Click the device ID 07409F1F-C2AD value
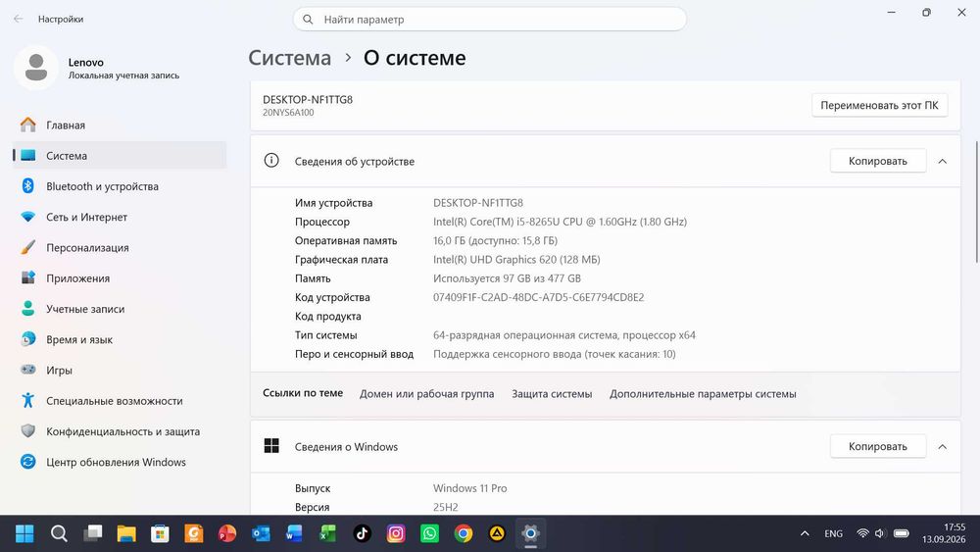The image size is (980, 552). pyautogui.click(x=538, y=297)
